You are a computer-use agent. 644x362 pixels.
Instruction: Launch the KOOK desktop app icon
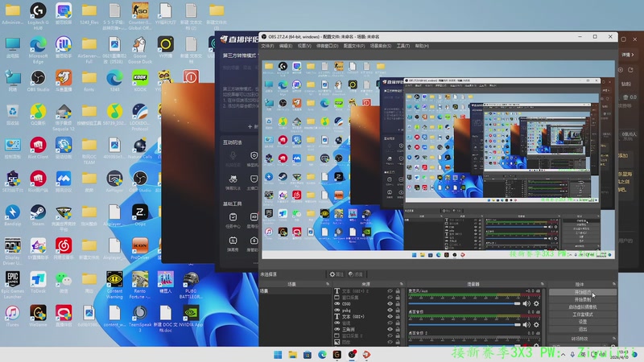(140, 78)
